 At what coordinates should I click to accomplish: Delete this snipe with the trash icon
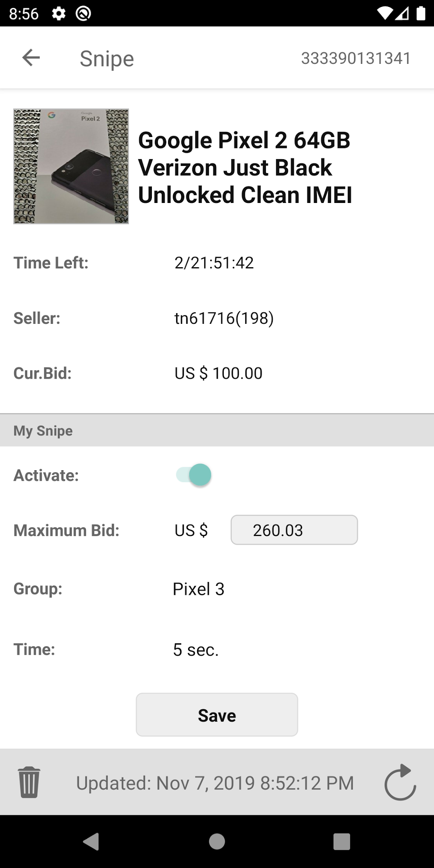tap(29, 782)
